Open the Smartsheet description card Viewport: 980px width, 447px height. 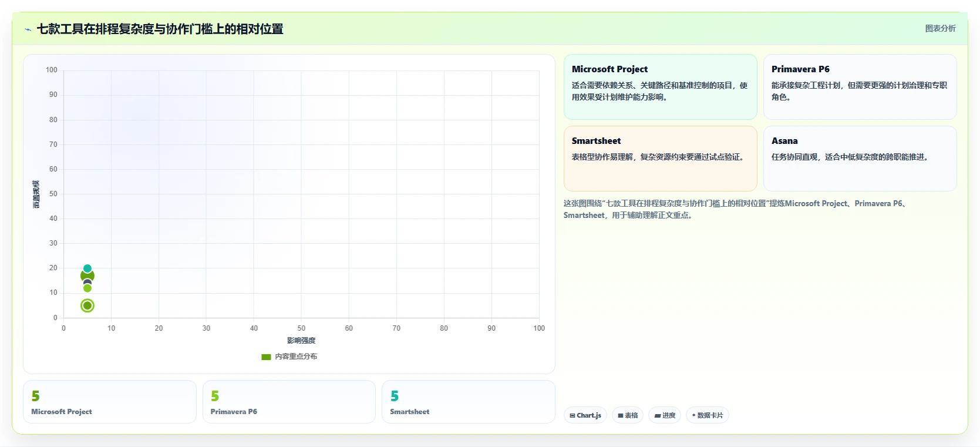660,159
